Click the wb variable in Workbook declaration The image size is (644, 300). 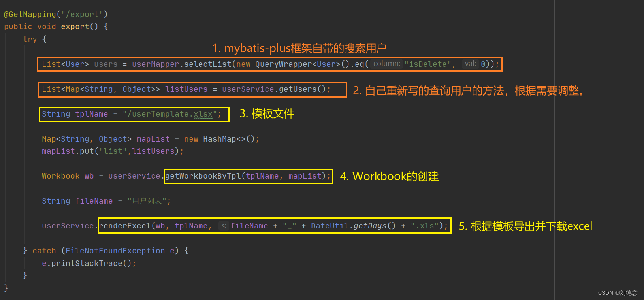(89, 176)
